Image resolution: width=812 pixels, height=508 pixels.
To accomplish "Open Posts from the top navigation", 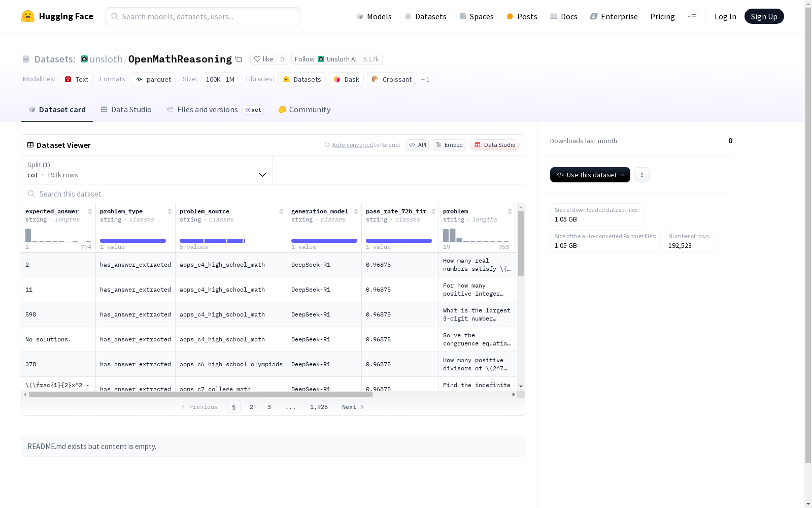I will tap(522, 16).
